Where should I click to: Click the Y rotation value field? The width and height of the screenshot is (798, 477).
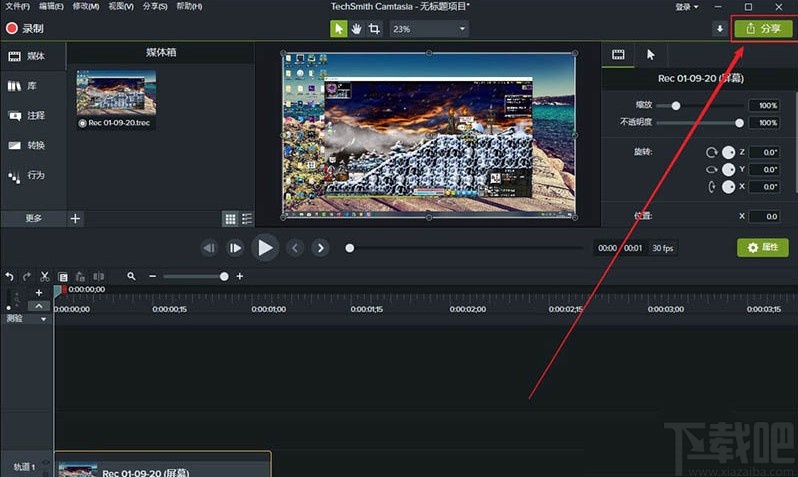(x=764, y=170)
